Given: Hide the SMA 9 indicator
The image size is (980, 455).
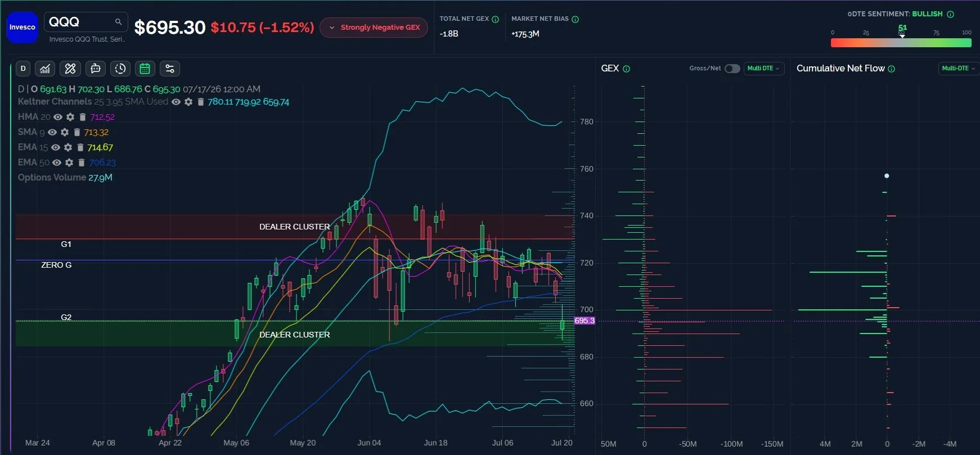Looking at the screenshot, I should pyautogui.click(x=52, y=132).
